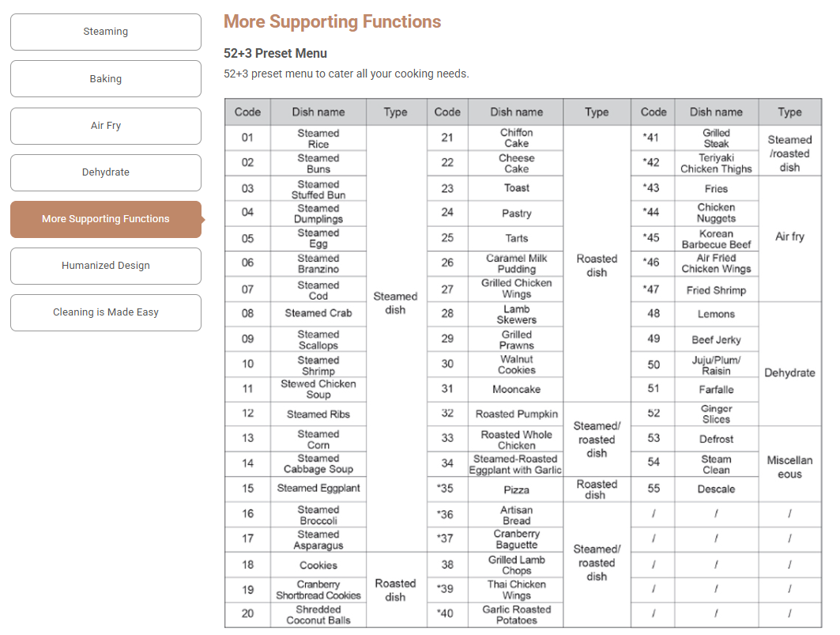Click the Mooncake dish cell
This screenshot has width=840, height=635.
click(x=517, y=389)
